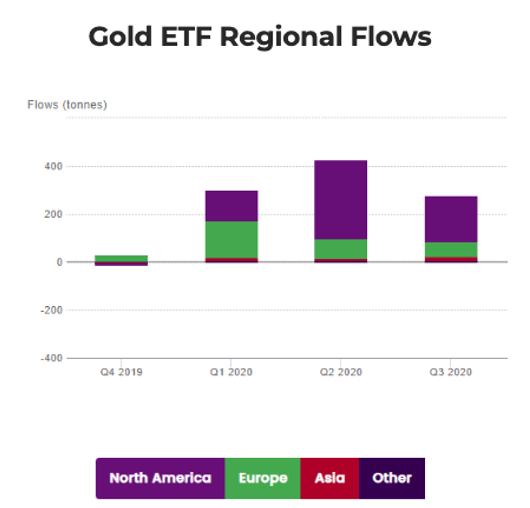Screen dimensions: 530x508
Task: Click the Q4 2019 axis label
Action: [x=121, y=372]
